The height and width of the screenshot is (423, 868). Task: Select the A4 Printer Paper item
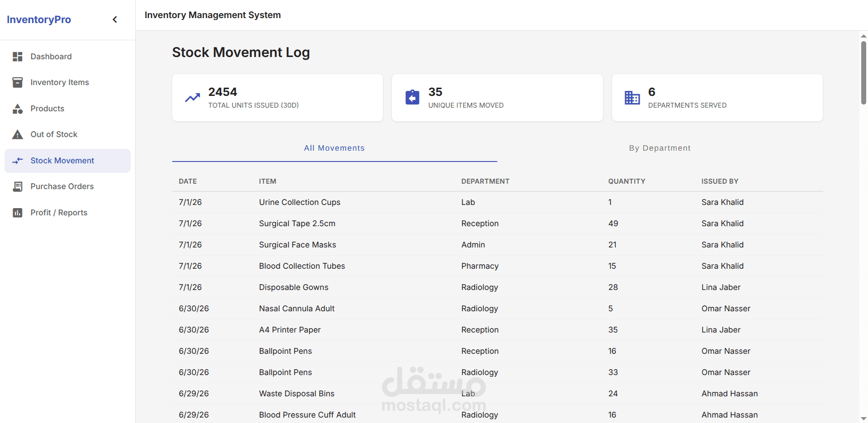[x=290, y=330]
